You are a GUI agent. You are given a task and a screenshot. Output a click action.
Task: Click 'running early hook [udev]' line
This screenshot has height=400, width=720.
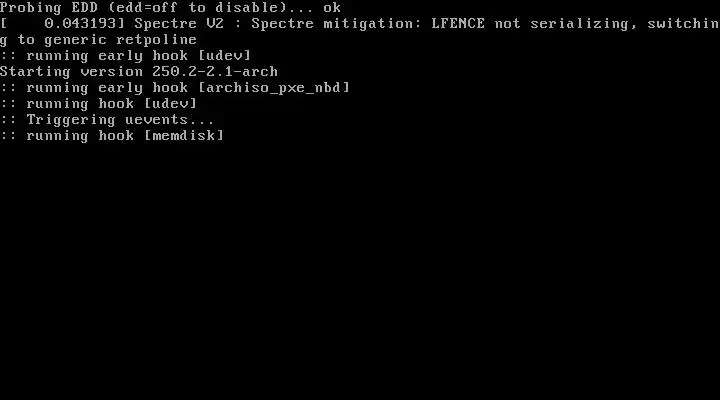point(126,56)
